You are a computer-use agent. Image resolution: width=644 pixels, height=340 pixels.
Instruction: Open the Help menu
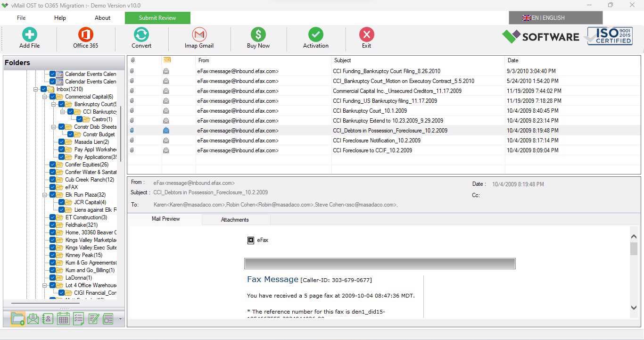pos(60,18)
